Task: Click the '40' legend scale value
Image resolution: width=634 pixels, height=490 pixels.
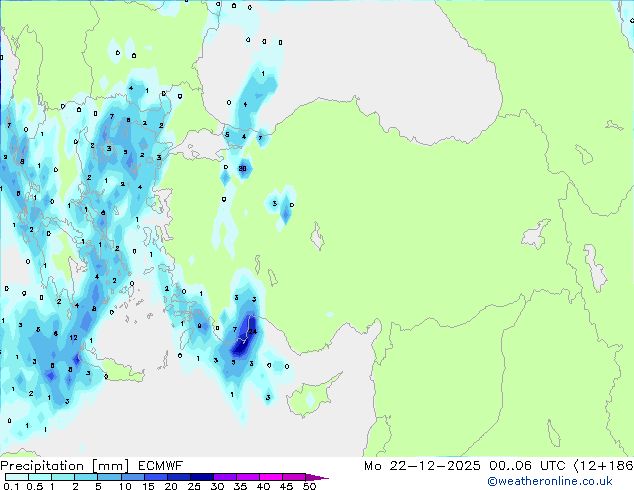Action: [263, 486]
